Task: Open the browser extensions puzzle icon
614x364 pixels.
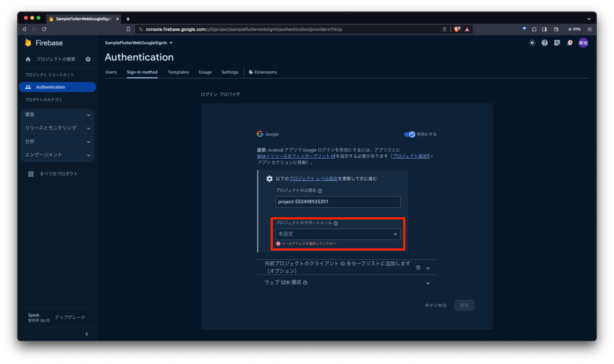Action: [534, 29]
